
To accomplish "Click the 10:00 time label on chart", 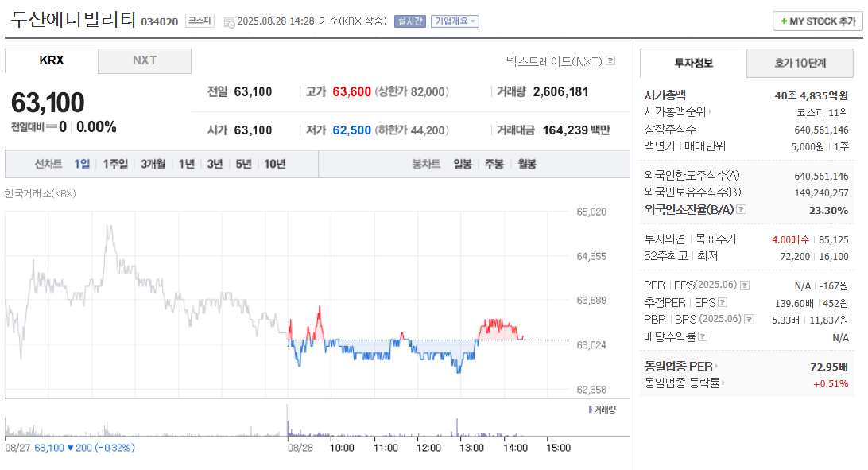I will click(x=342, y=448).
